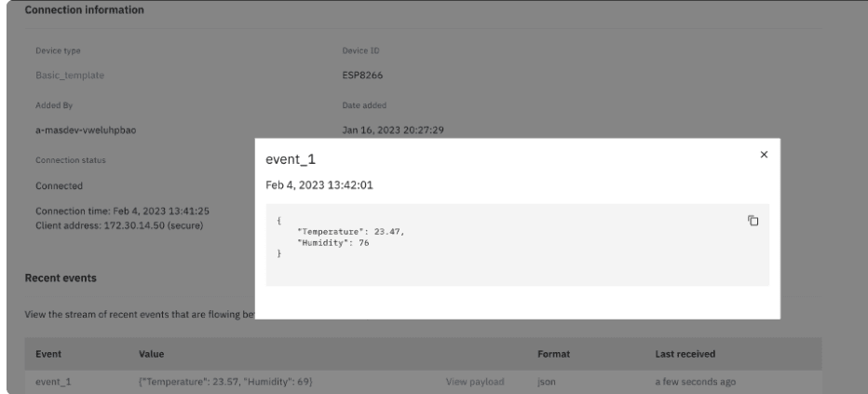868x394 pixels.
Task: Click the a-masdev-vweluhpbao Added By value
Action: [x=86, y=130]
